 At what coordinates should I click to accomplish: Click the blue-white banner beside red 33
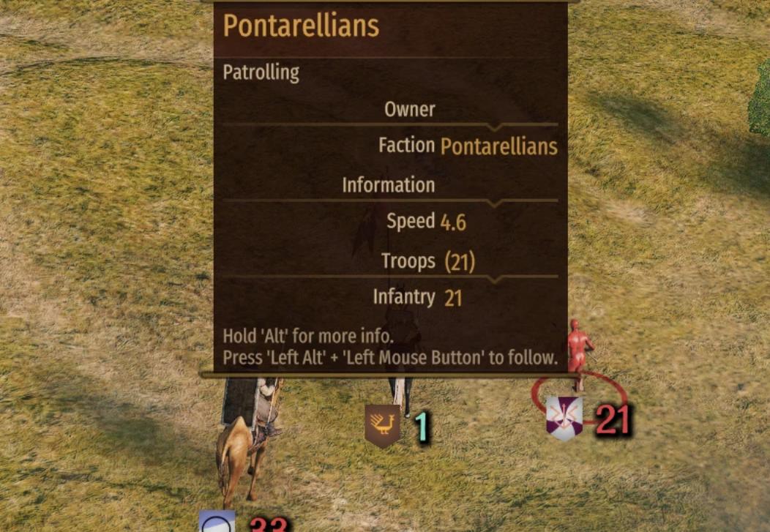tap(217, 521)
